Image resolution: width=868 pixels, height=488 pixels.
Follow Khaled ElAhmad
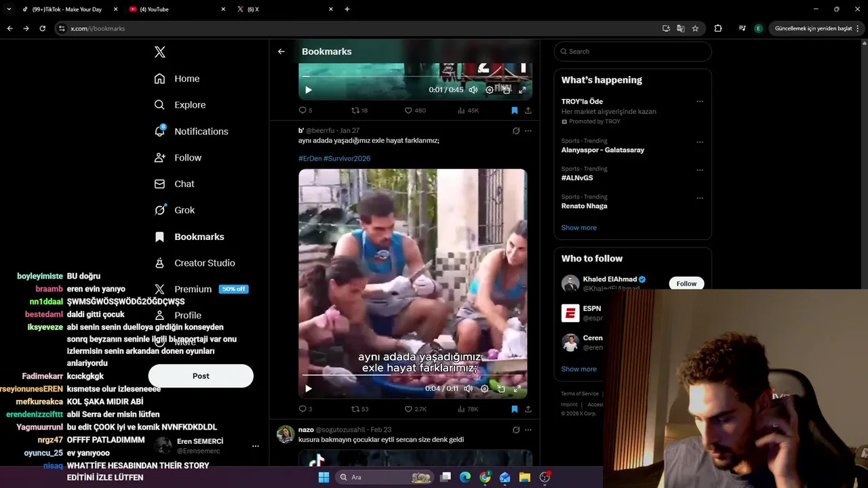pyautogui.click(x=686, y=283)
